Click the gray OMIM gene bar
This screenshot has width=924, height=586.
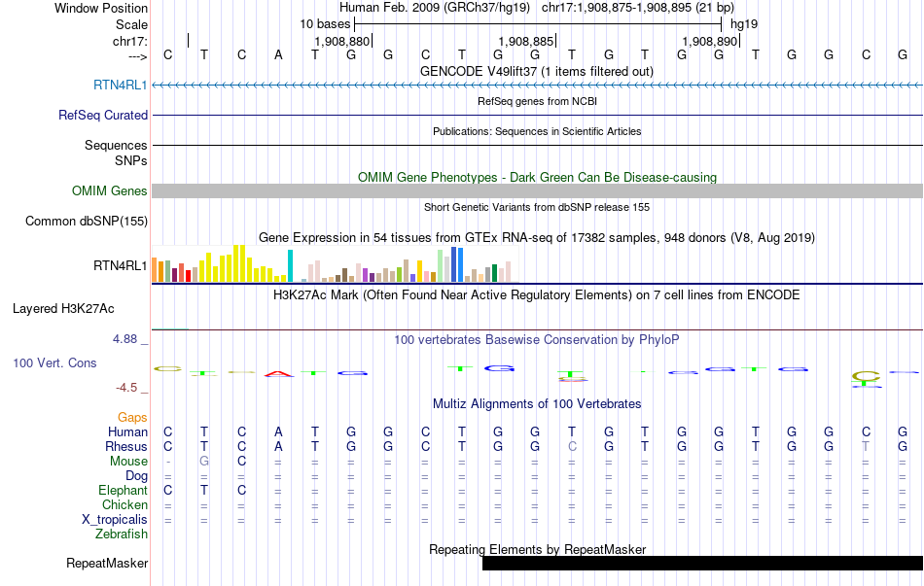(537, 191)
